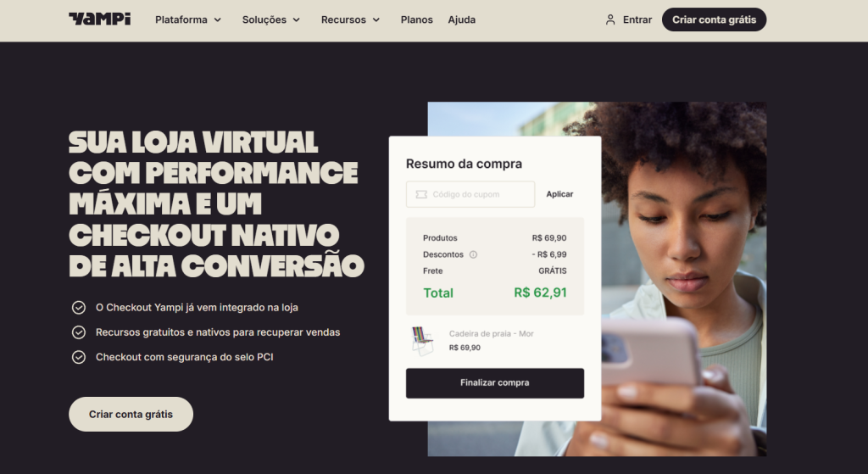Click the beach chair product thumbnail
The image size is (868, 474).
point(422,341)
